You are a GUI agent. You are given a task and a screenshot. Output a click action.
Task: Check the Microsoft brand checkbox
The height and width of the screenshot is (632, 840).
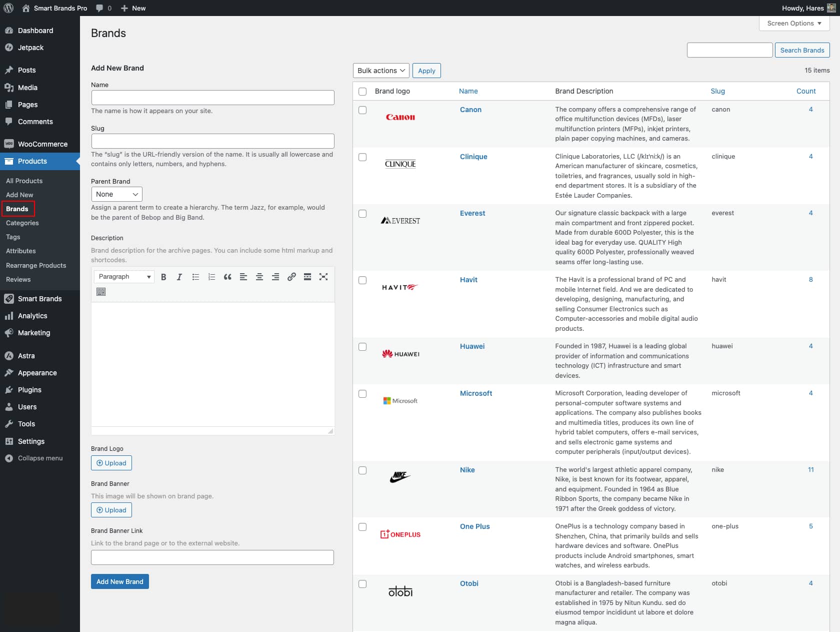coord(362,394)
